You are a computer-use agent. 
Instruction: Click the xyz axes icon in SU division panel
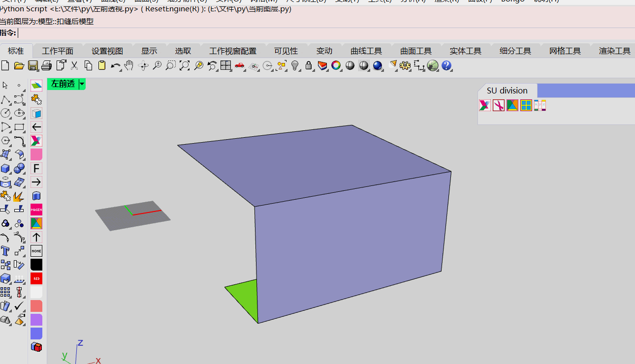pos(540,105)
